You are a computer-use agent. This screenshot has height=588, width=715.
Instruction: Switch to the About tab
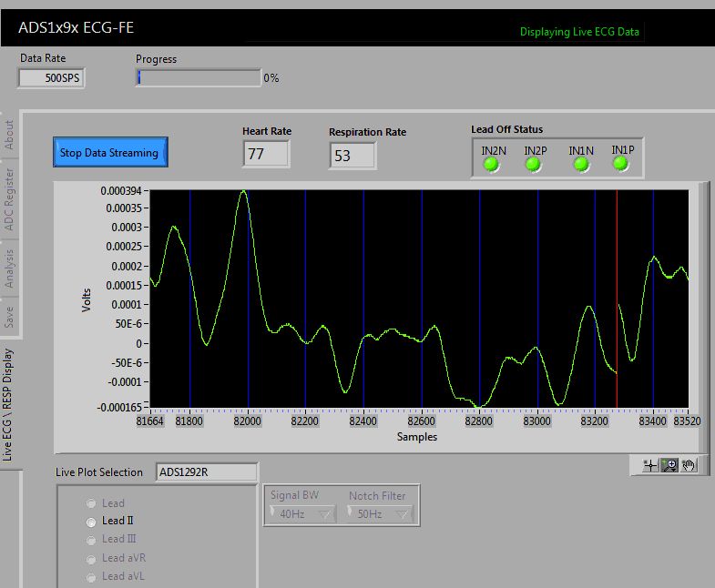pyautogui.click(x=9, y=135)
